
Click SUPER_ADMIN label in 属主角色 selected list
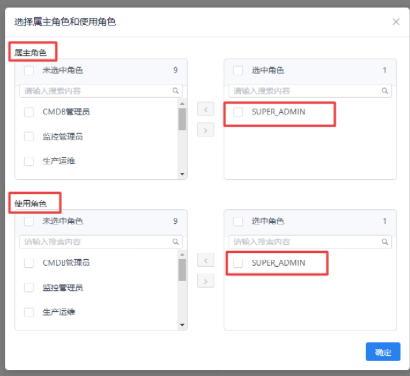pyautogui.click(x=278, y=112)
